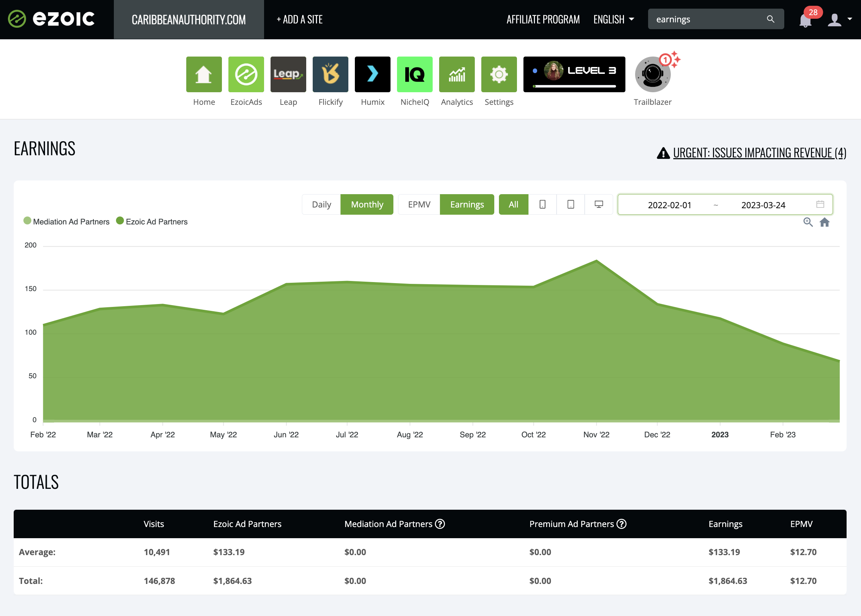Viewport: 861px width, 616px height.
Task: Click the search magnifier icon
Action: coord(770,19)
